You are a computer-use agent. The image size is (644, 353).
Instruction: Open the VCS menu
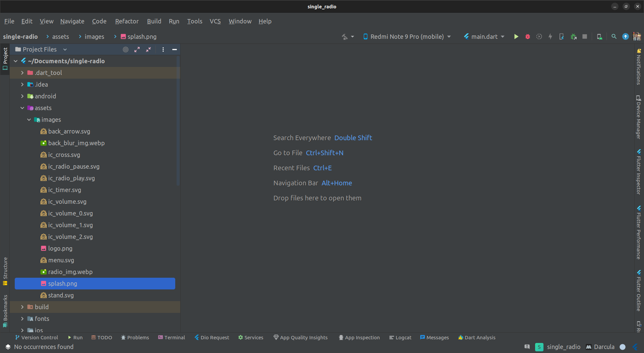(215, 21)
